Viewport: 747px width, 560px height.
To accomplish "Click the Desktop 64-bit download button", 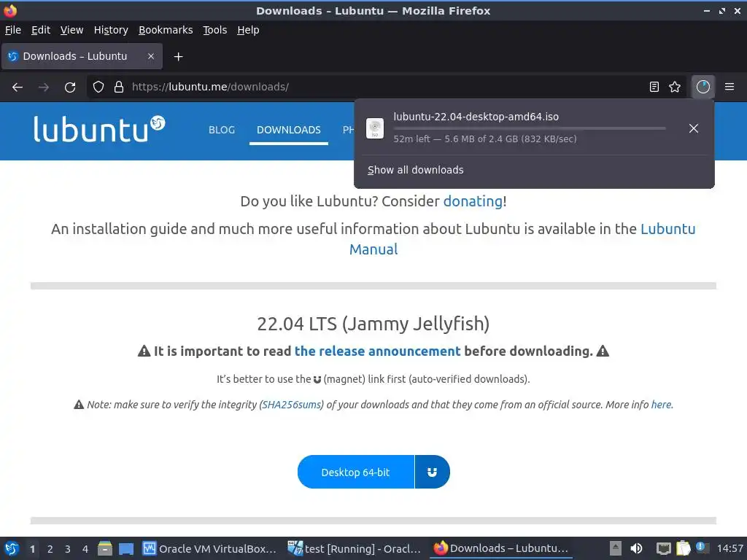I will click(x=356, y=472).
